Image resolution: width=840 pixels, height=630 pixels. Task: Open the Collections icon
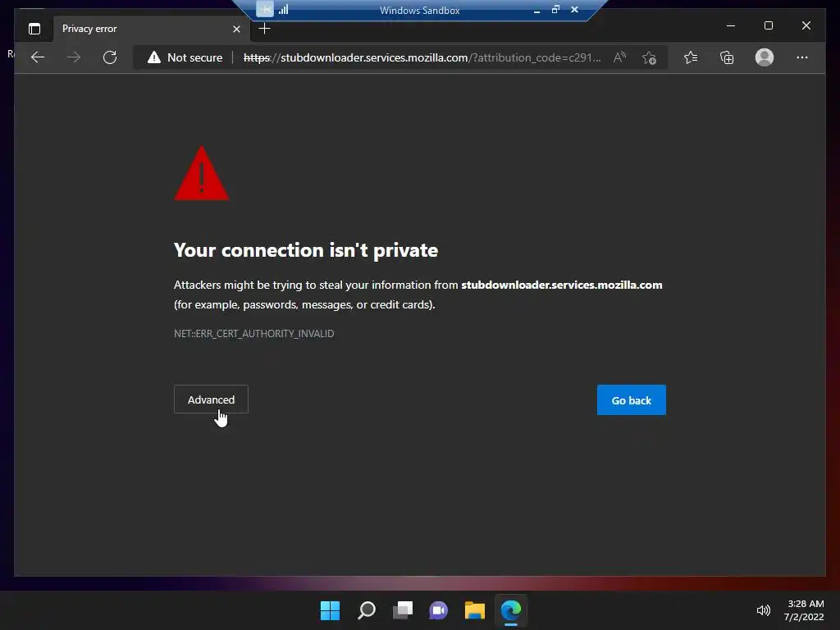[727, 57]
